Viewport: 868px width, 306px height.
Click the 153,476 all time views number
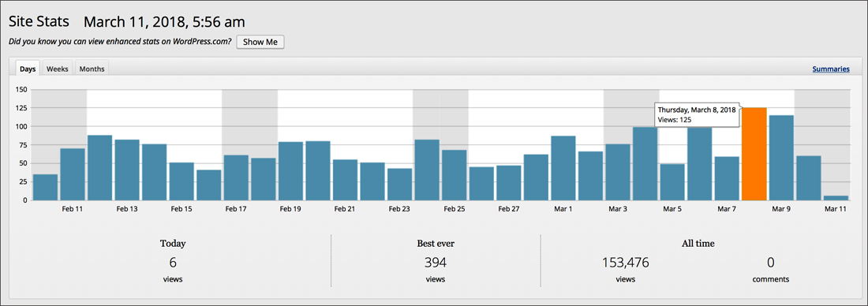tap(626, 263)
